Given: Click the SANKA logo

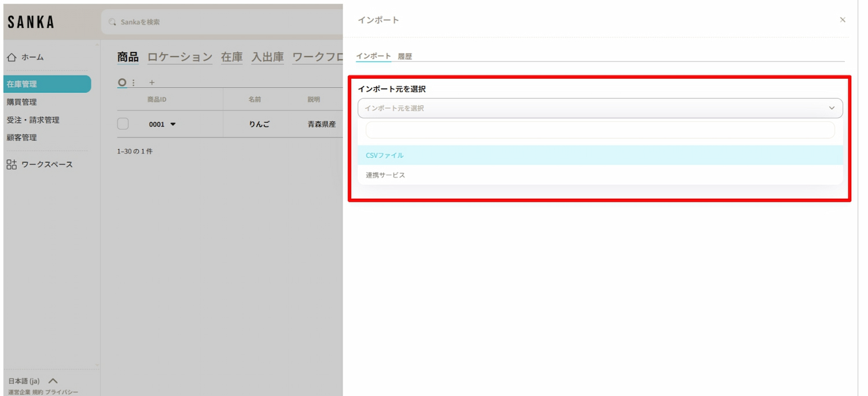Looking at the screenshot, I should coord(31,22).
